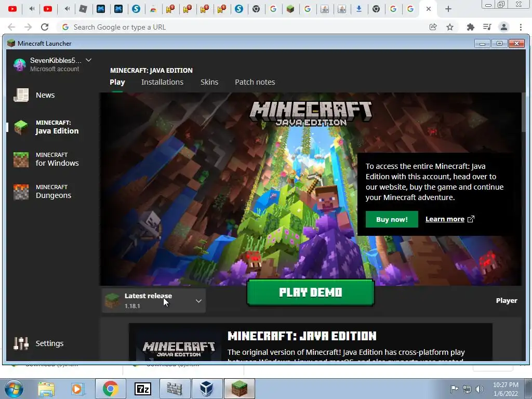Viewport: 532px width, 399px height.
Task: Open Chrome media controls icon
Action: pyautogui.click(x=487, y=27)
